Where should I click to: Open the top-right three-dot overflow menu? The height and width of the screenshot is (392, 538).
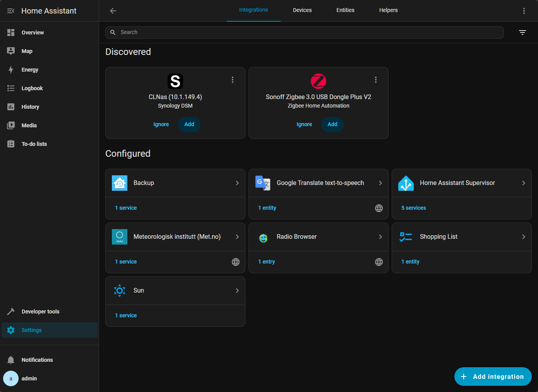tap(524, 11)
